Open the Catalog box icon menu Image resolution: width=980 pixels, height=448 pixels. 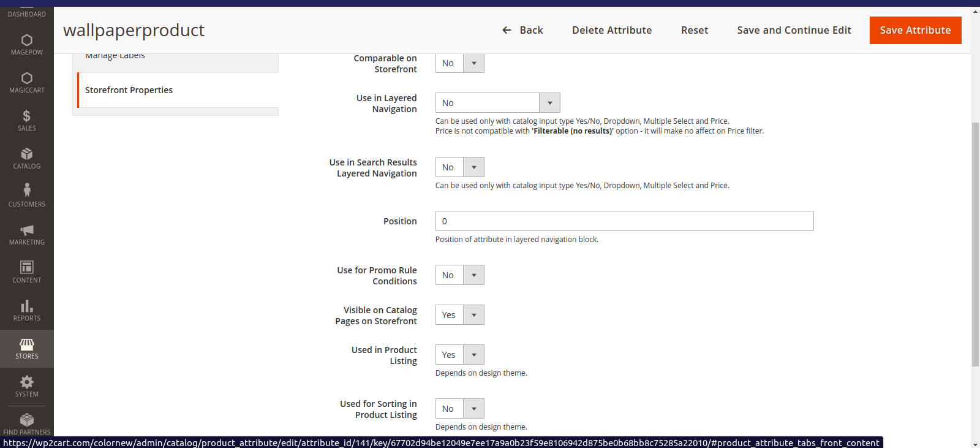click(27, 159)
